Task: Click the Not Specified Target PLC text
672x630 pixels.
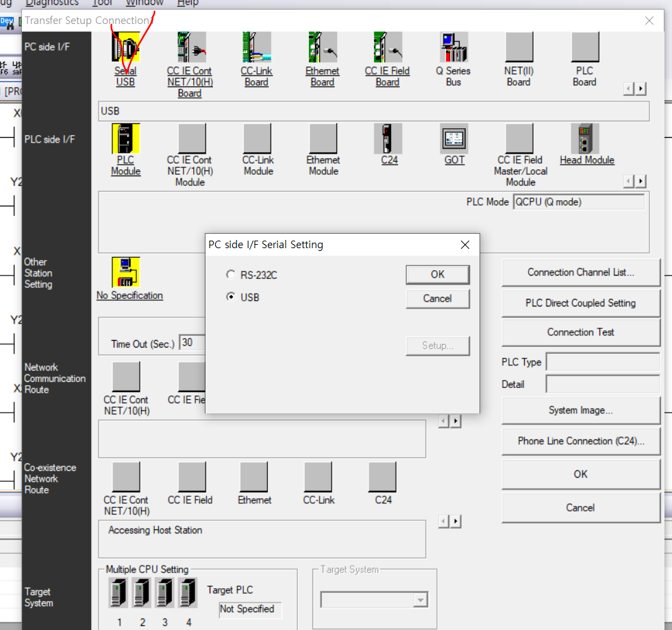Action: point(247,609)
